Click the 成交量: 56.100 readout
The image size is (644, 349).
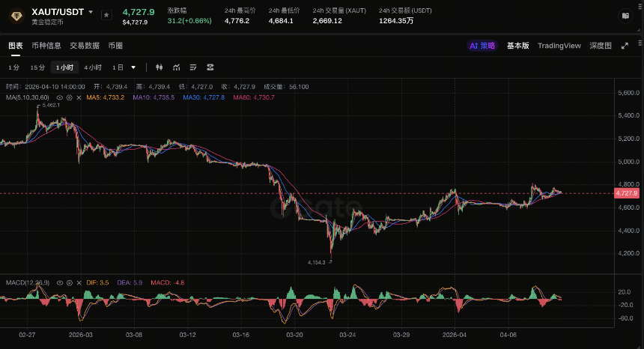pyautogui.click(x=286, y=87)
